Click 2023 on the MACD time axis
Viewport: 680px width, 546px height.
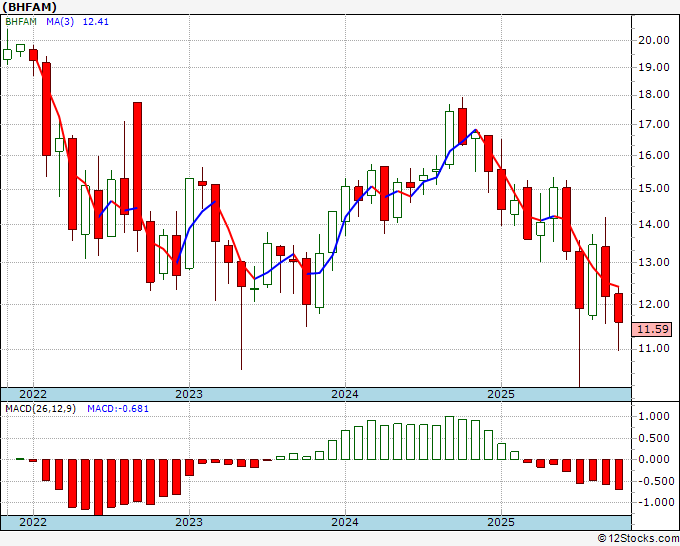tap(189, 522)
